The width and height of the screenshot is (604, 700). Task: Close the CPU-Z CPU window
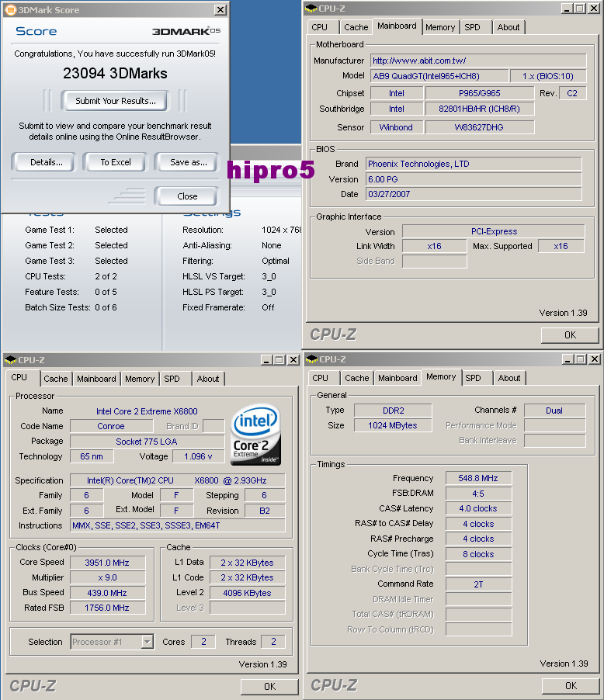293,360
